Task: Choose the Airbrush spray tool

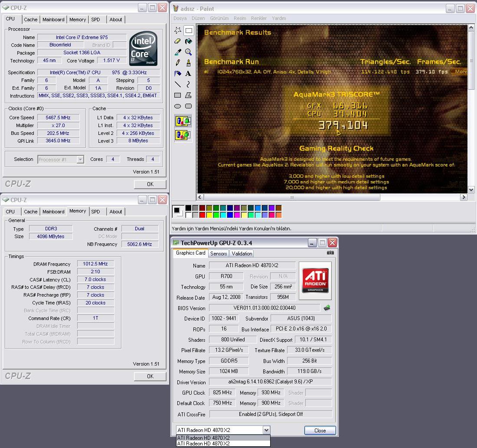Action: [x=178, y=73]
